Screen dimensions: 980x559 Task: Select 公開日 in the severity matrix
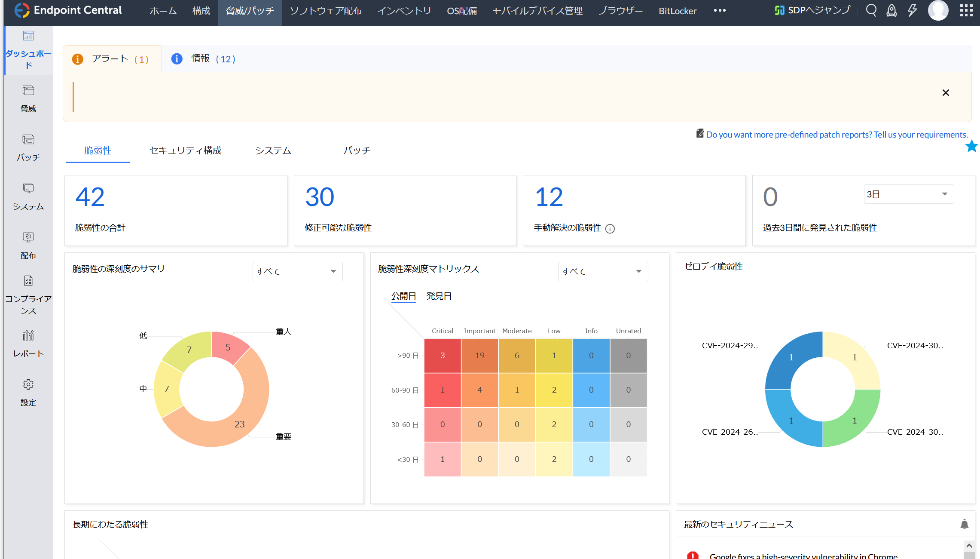click(403, 296)
